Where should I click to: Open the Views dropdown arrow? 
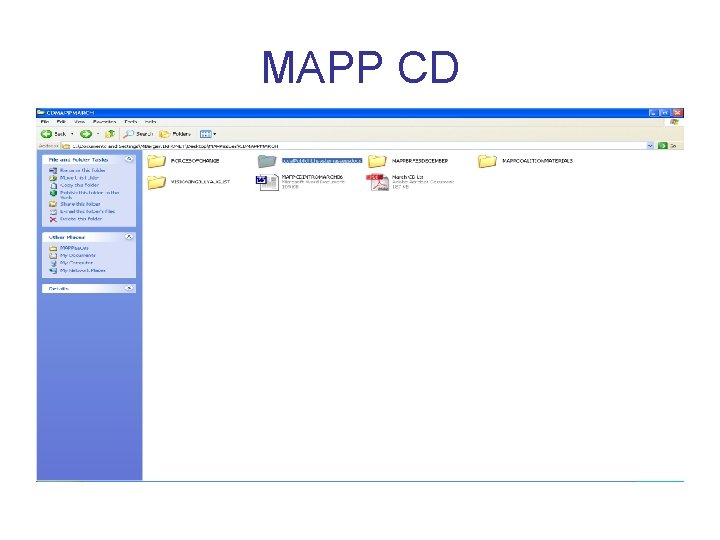214,134
